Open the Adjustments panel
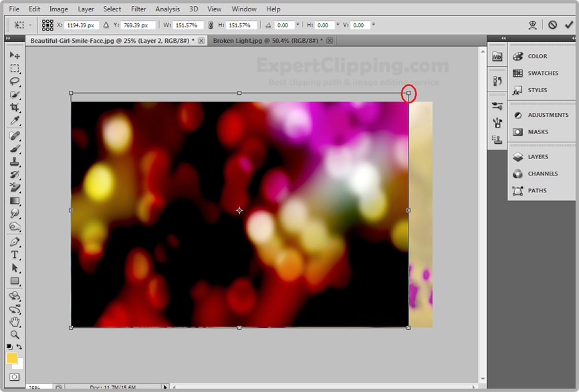This screenshot has width=579, height=392. point(548,115)
